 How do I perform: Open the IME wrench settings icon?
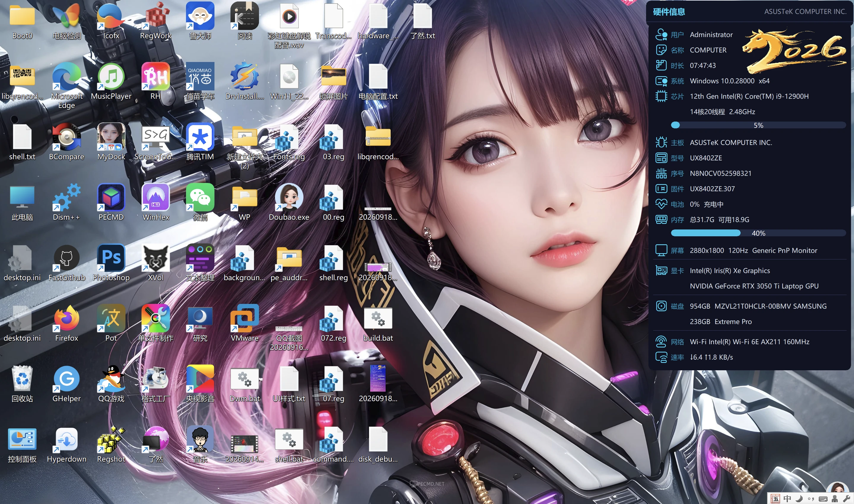847,499
